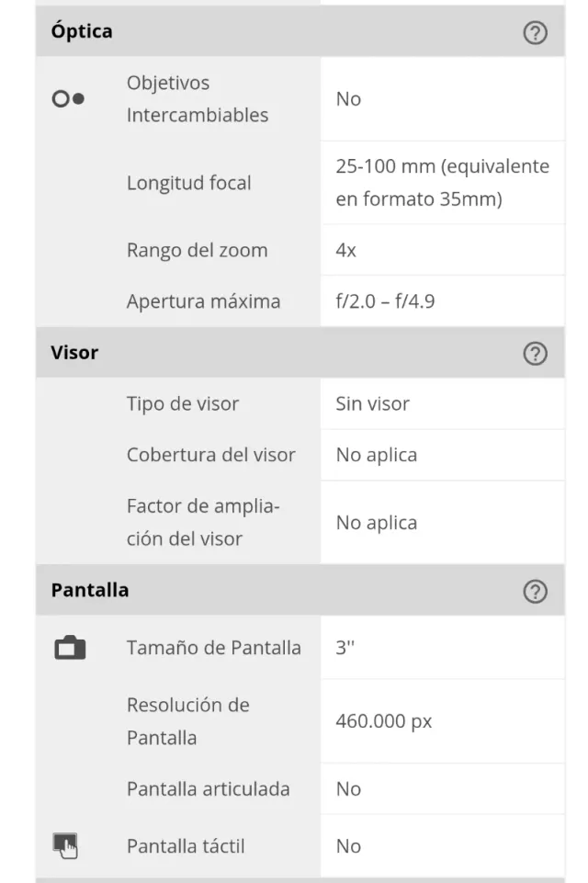Click the f/2.0 – f/4.9 aperture value
Viewport: 588px width, 883px height.
point(385,301)
